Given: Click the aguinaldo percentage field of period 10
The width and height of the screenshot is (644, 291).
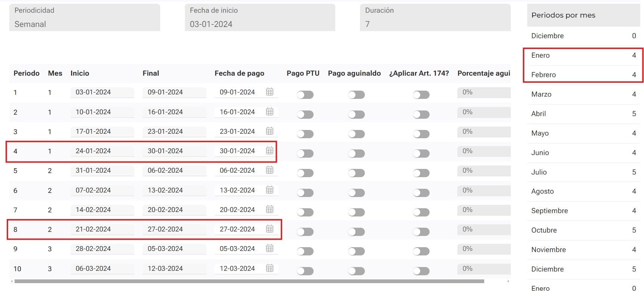Looking at the screenshot, I should [484, 269].
